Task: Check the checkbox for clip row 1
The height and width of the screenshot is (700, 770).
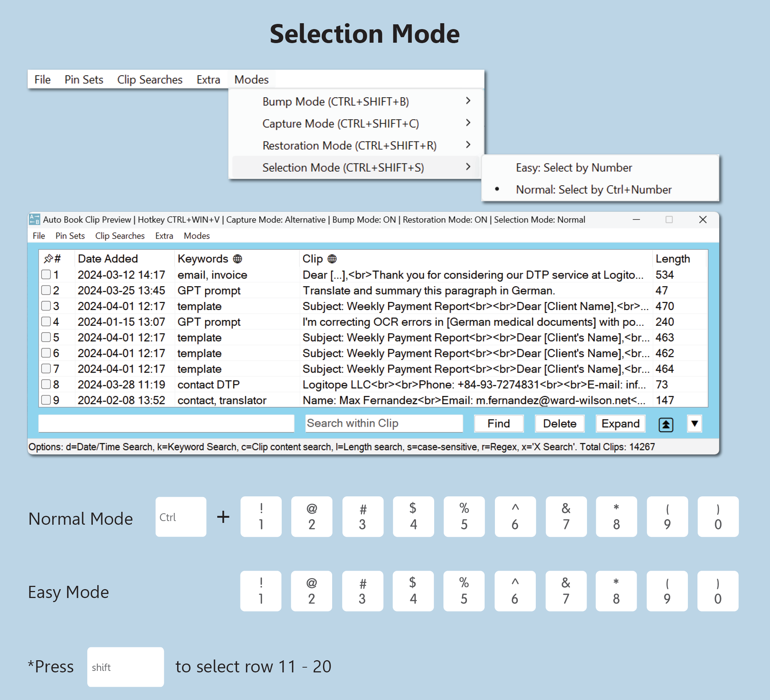Action: click(46, 275)
